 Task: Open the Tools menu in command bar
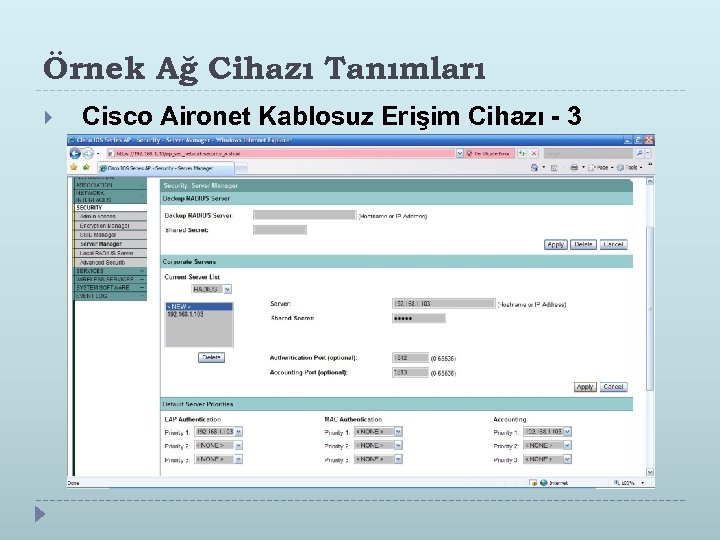[x=630, y=168]
